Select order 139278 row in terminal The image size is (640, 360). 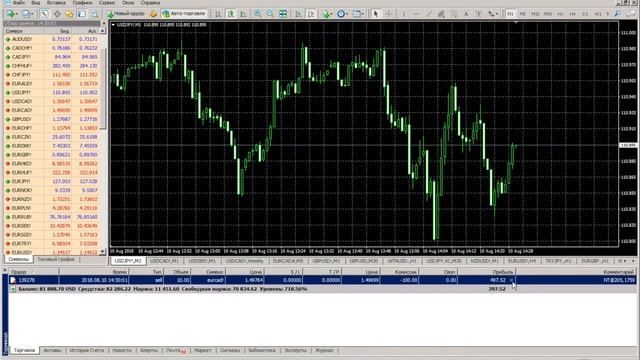click(x=322, y=280)
